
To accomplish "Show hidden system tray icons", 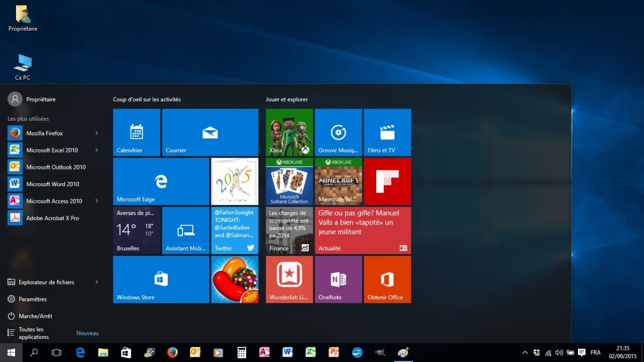I will pos(525,352).
